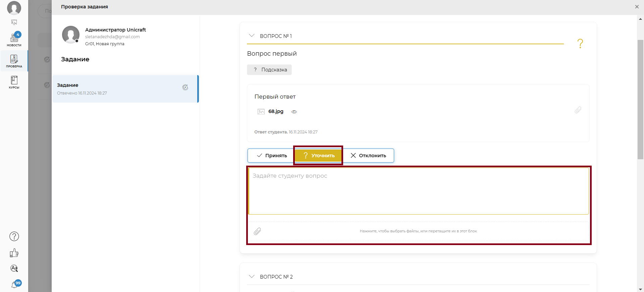Close the Проверка задания dialog
Screen dimensions: 644x292
pos(637,7)
